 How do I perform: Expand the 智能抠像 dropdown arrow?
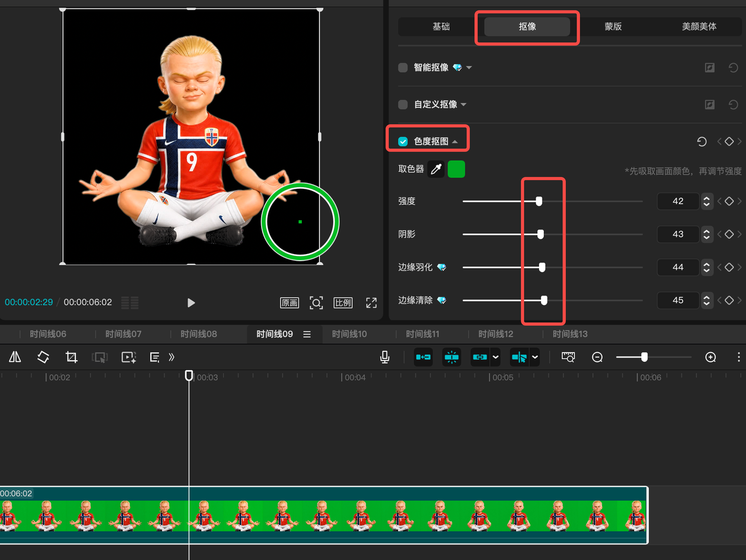coord(469,68)
